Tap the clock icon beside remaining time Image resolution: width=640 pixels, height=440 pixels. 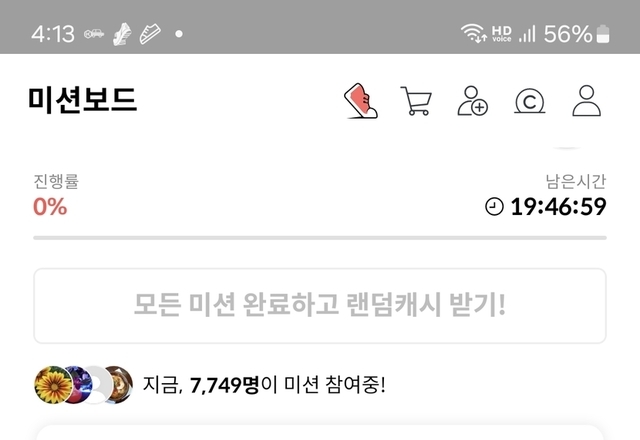coord(494,206)
